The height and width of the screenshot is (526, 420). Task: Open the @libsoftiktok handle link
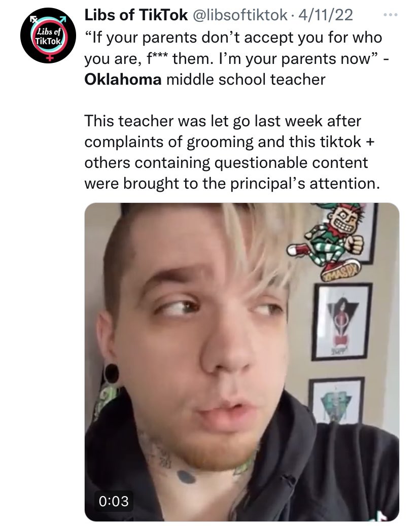coord(239,15)
